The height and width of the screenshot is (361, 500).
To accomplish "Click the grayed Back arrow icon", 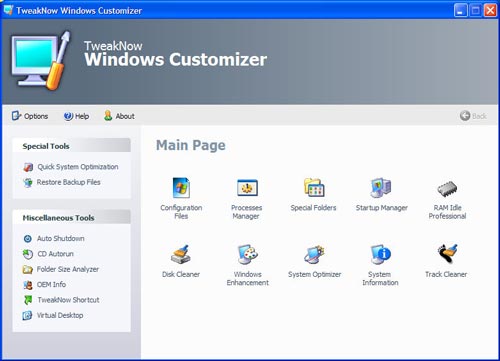I will point(465,116).
